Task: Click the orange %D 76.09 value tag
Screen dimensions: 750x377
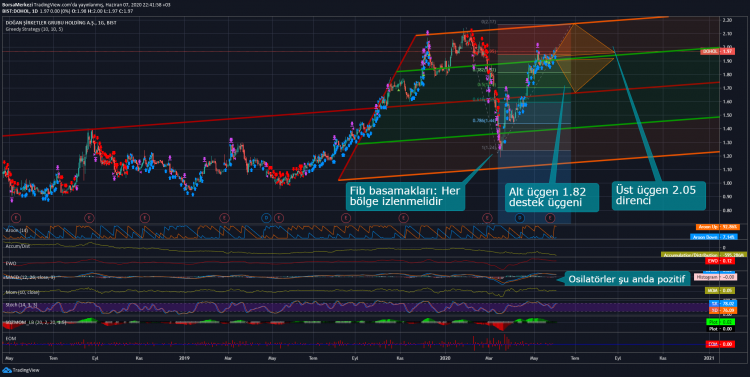Action: (x=722, y=310)
